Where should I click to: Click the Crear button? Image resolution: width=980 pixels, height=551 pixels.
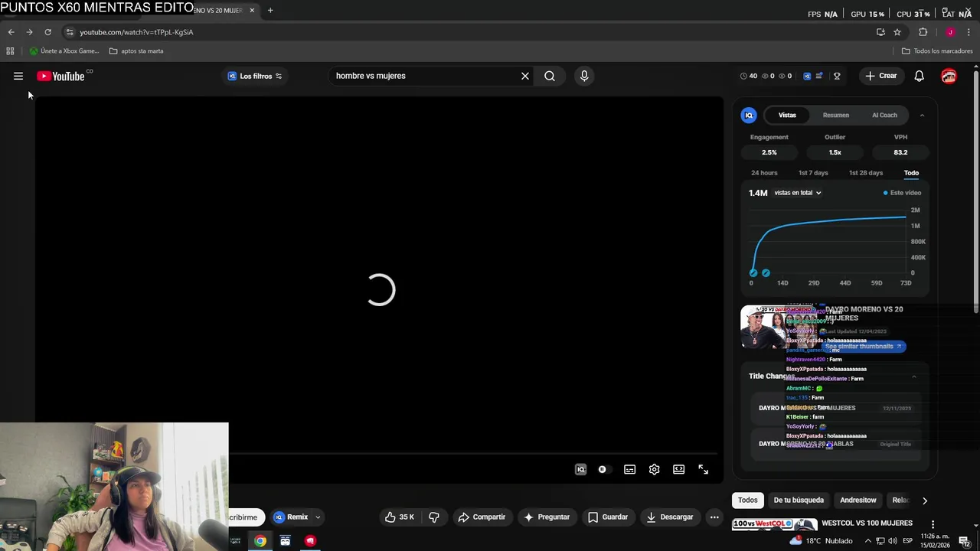click(880, 76)
